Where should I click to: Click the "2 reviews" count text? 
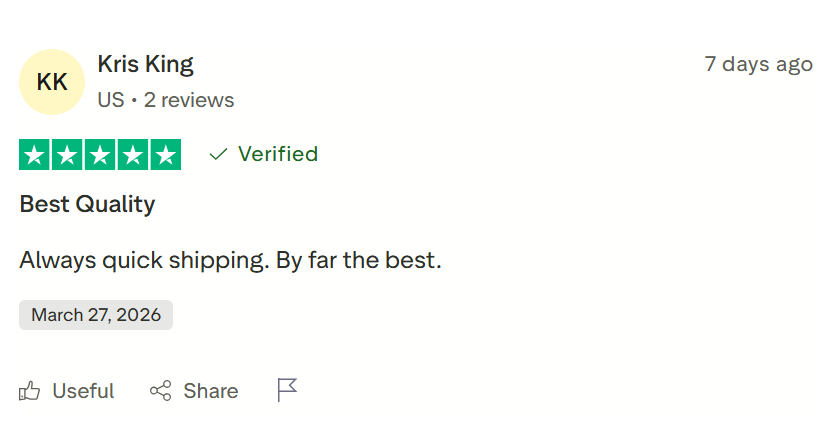189,100
